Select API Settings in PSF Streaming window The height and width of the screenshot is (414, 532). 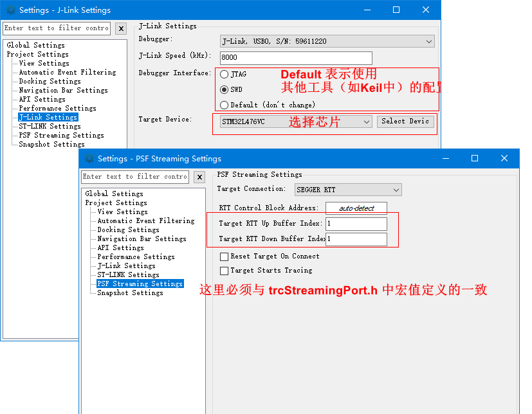[120, 248]
